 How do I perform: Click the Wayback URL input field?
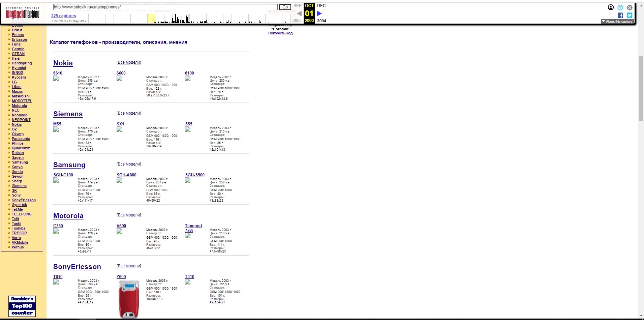tap(165, 7)
